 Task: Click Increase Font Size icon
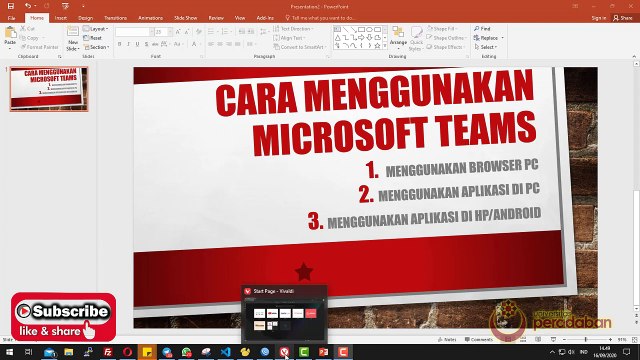click(x=178, y=31)
